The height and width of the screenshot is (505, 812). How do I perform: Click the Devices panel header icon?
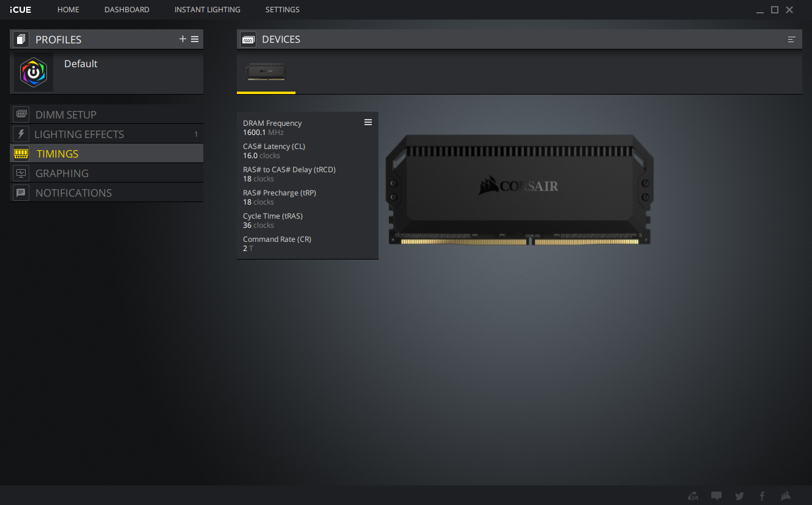tap(248, 40)
